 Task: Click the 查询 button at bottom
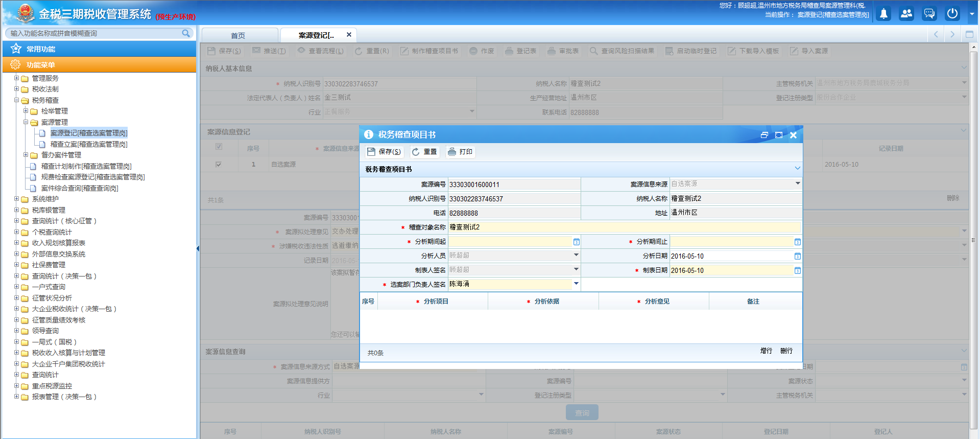click(582, 413)
